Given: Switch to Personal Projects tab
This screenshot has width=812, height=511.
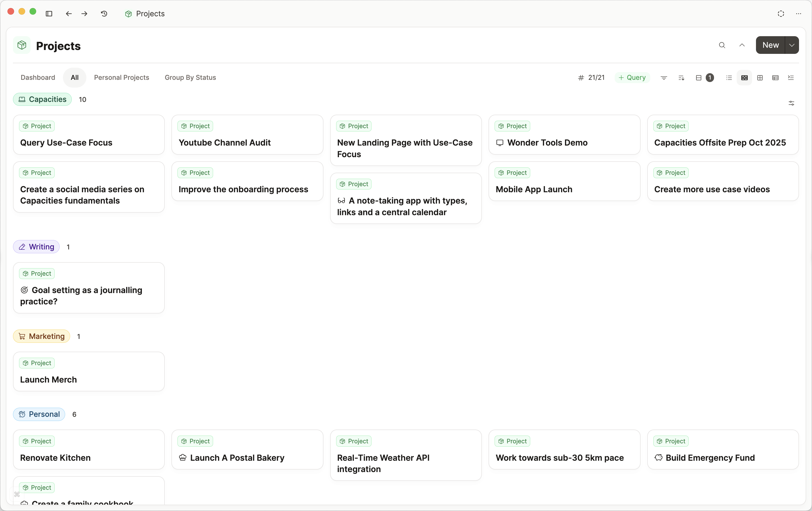Looking at the screenshot, I should 121,78.
